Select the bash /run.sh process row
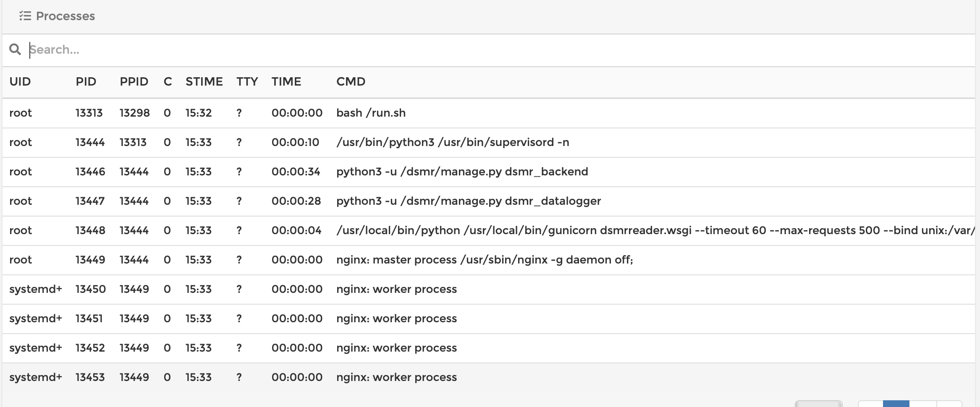The height and width of the screenshot is (407, 980). click(x=294, y=112)
